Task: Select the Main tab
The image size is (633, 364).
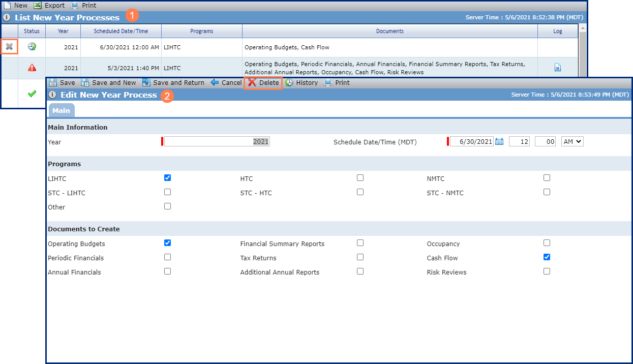Action: coord(62,110)
